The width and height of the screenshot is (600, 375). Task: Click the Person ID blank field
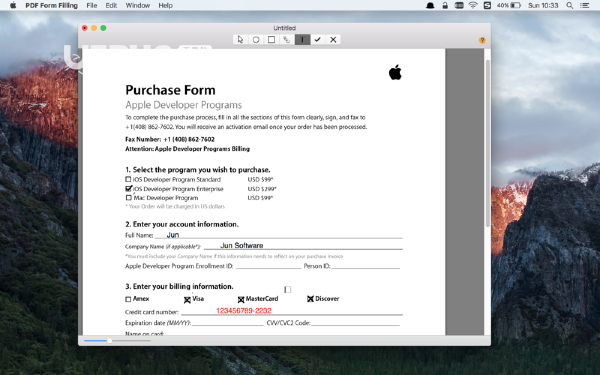[366, 266]
